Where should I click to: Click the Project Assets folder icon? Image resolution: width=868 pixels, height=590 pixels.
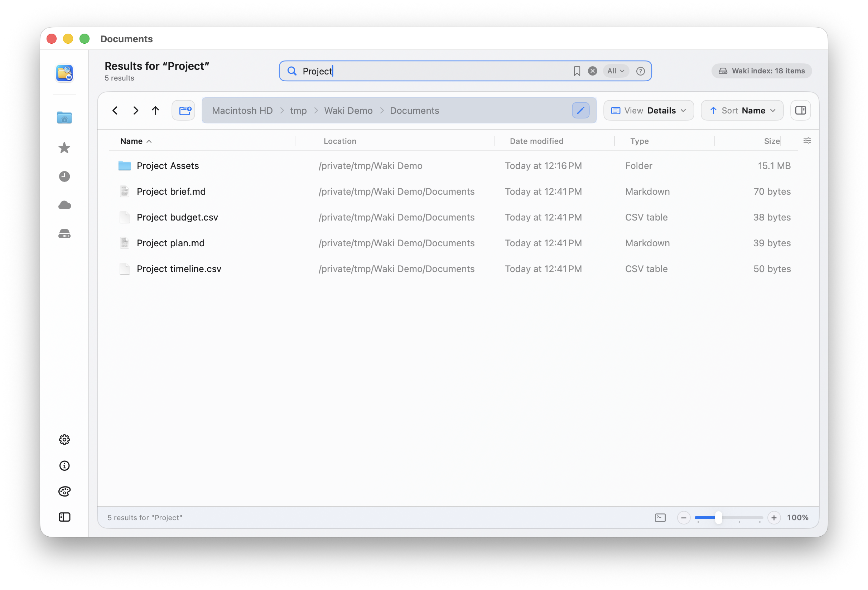coord(124,166)
